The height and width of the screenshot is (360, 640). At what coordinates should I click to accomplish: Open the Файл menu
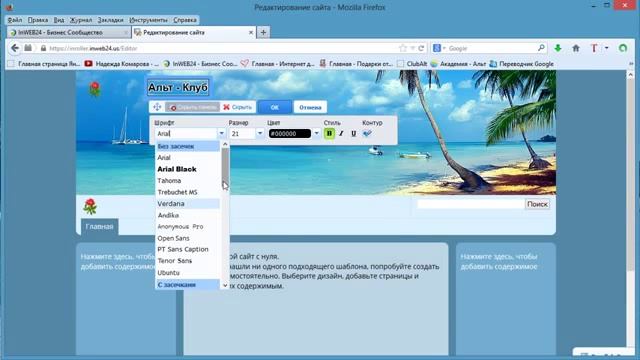click(15, 20)
